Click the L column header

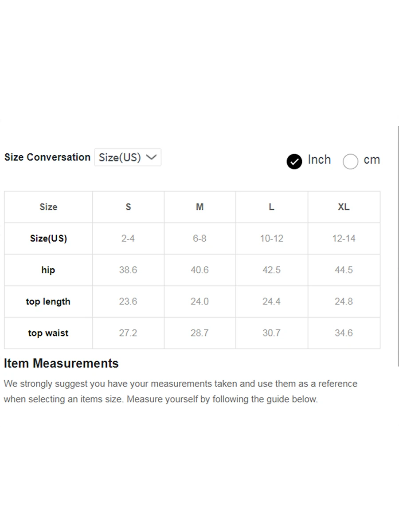click(x=271, y=207)
